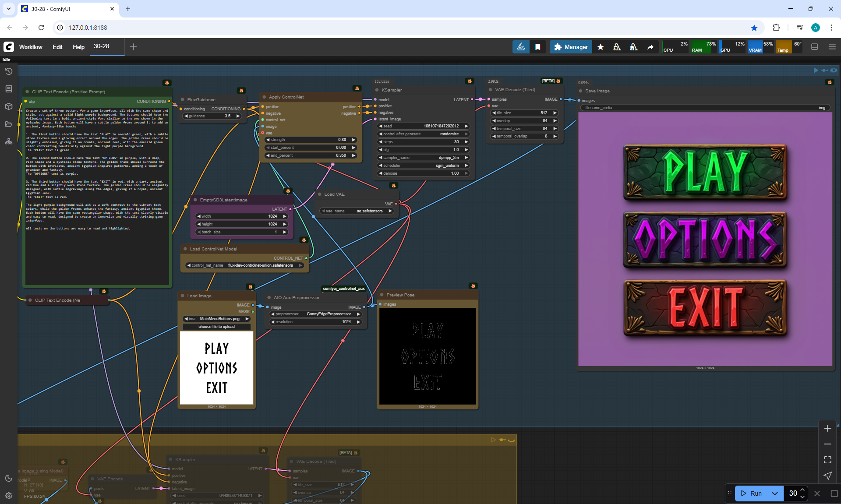Screen dimensions: 841x504
Task: Increase the batch count stepper
Action: pos(802,490)
